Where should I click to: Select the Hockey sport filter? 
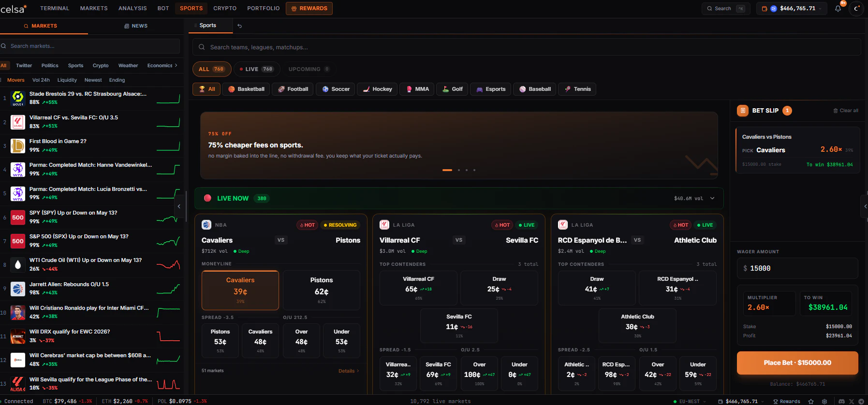pyautogui.click(x=378, y=89)
